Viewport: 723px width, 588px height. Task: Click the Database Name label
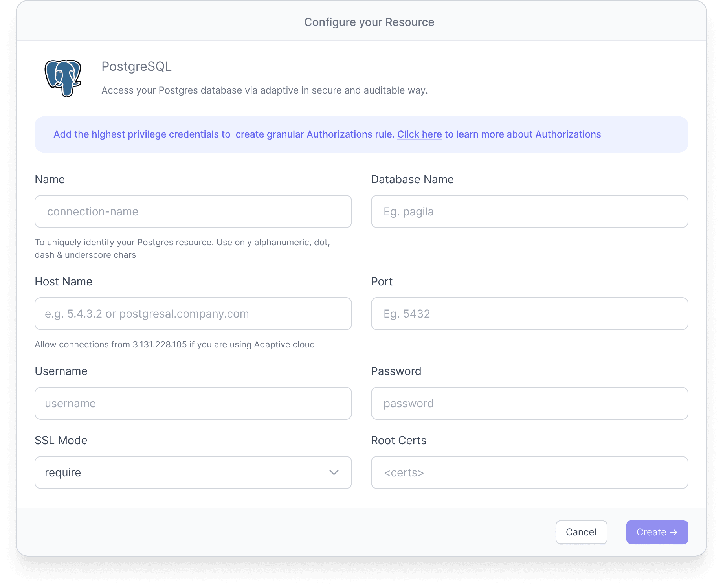412,179
